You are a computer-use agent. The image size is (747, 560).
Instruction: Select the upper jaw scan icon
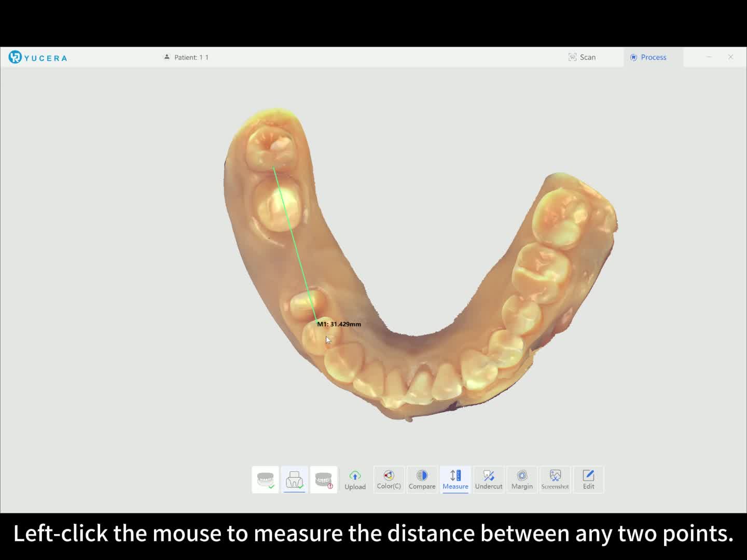point(265,480)
